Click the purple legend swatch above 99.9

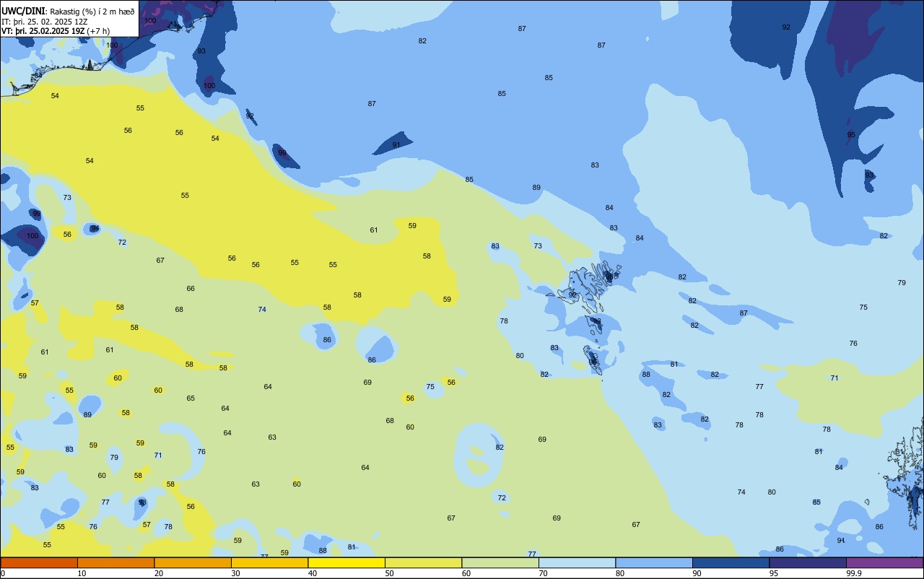[x=884, y=562]
